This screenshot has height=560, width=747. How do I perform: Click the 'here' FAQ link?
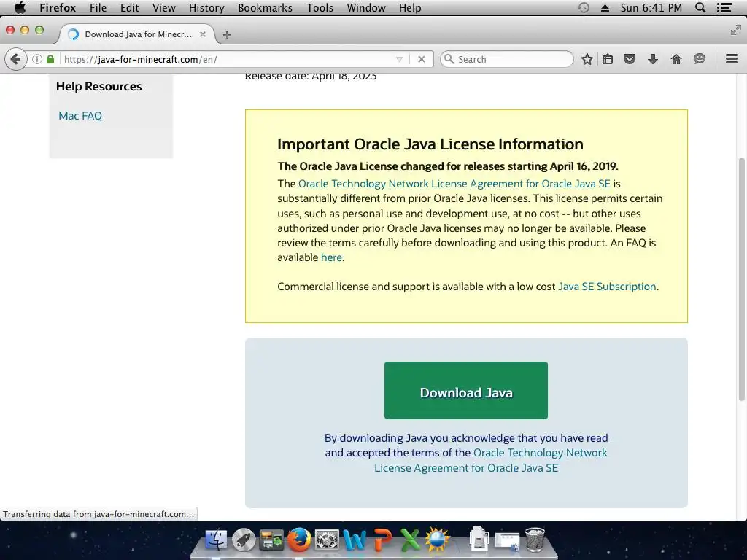(331, 257)
